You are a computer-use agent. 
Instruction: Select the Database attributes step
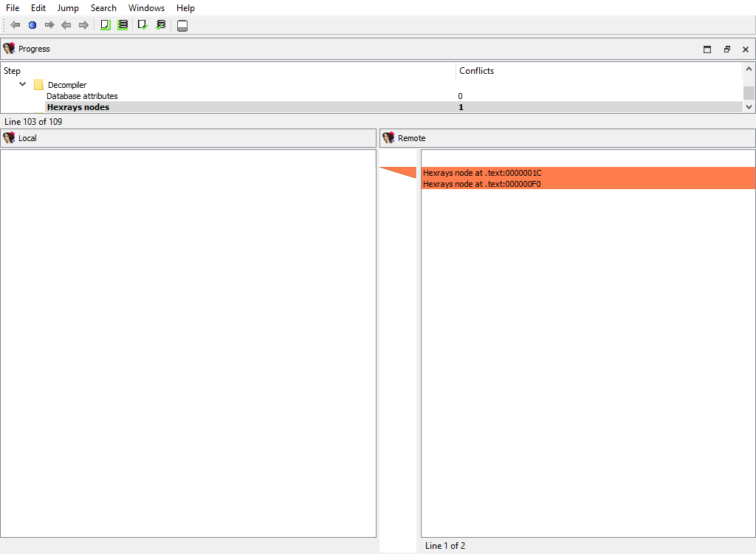82,96
